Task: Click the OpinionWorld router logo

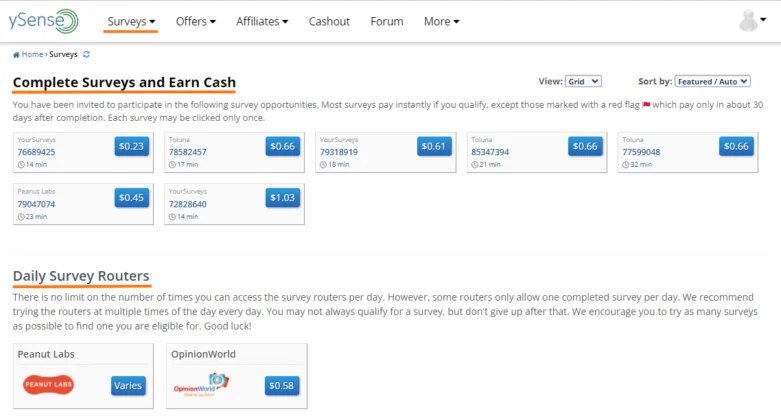Action: [199, 385]
